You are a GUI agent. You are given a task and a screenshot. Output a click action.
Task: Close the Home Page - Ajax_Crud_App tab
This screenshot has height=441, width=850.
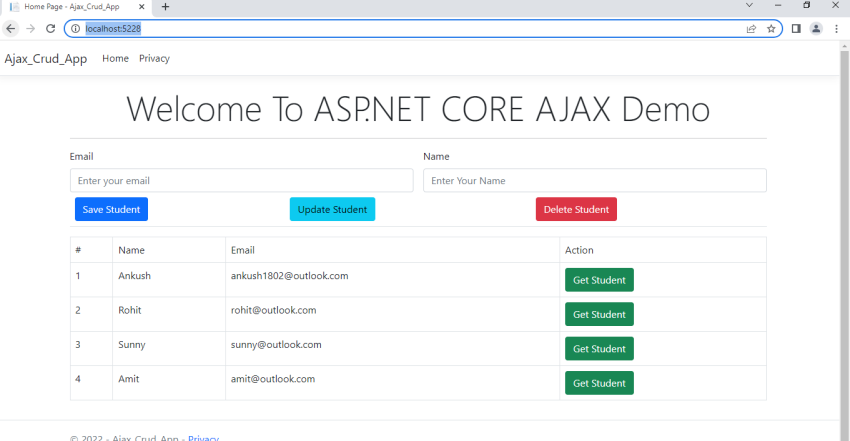coord(141,7)
